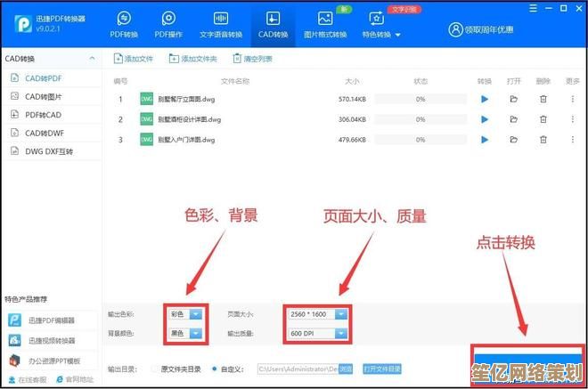Select the 自定义 output directory option
588x389 pixels.
point(216,368)
